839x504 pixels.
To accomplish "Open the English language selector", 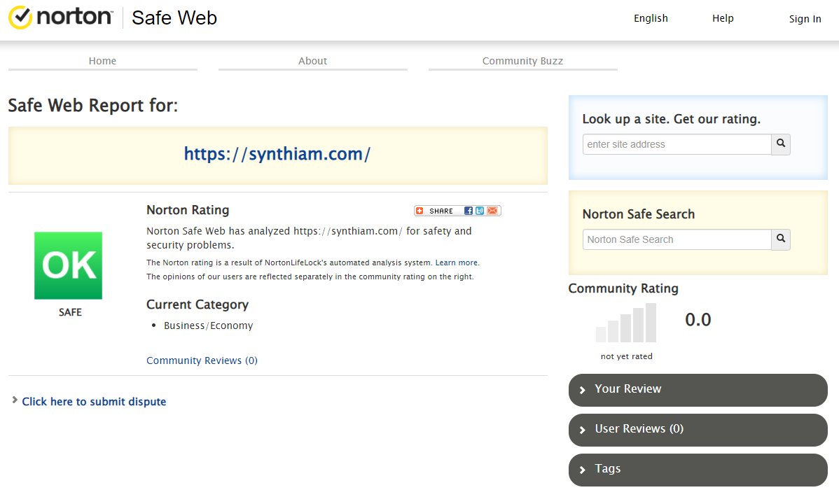I will (651, 18).
